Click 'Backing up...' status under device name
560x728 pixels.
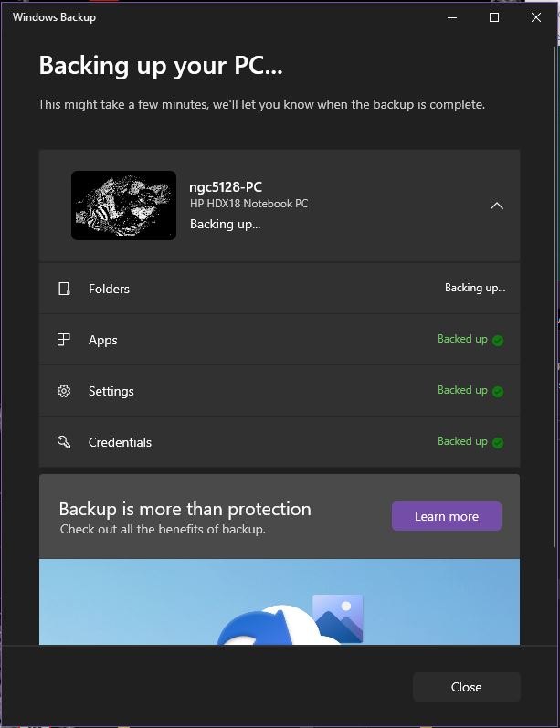point(226,225)
